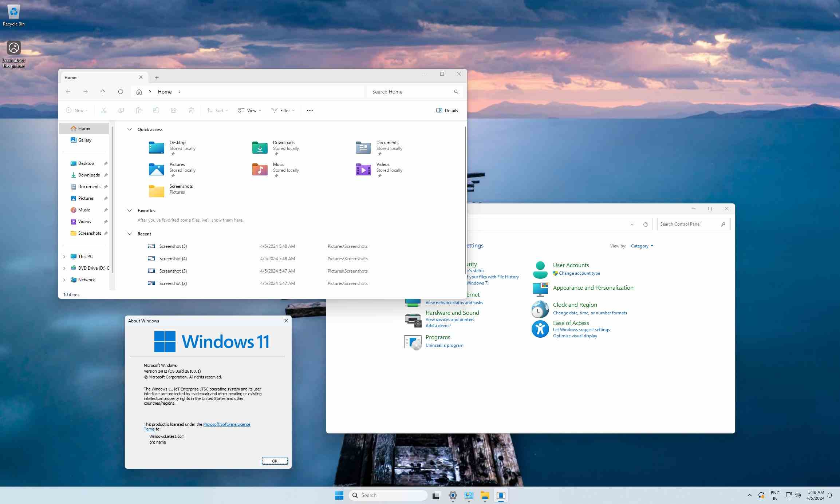Click the Ease of Access icon

click(540, 329)
